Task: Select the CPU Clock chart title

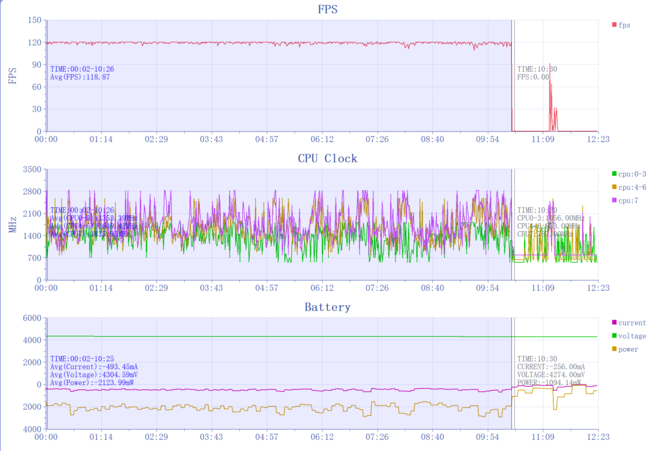Action: click(x=327, y=158)
